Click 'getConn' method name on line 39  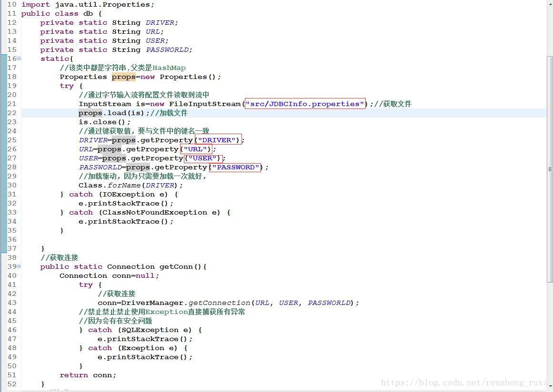(x=176, y=266)
